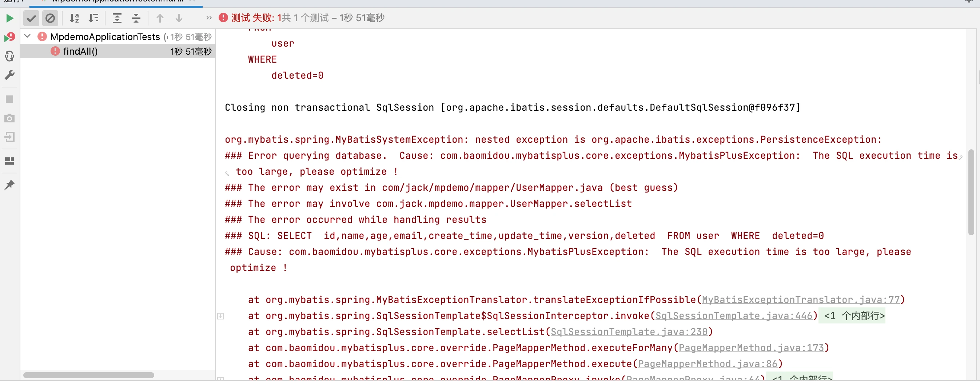
Task: Click the console vertical scrollbar
Action: pyautogui.click(x=971, y=192)
